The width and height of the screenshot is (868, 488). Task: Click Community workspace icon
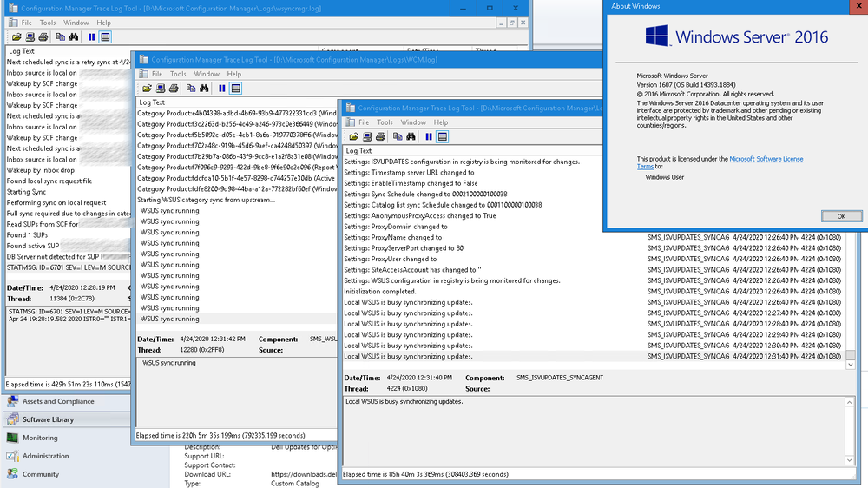tap(12, 474)
